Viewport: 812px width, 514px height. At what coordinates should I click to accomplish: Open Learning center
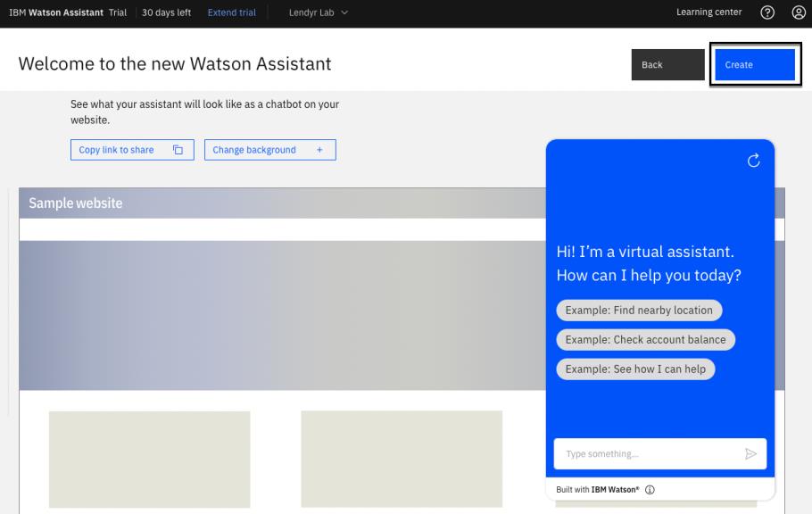coord(708,12)
